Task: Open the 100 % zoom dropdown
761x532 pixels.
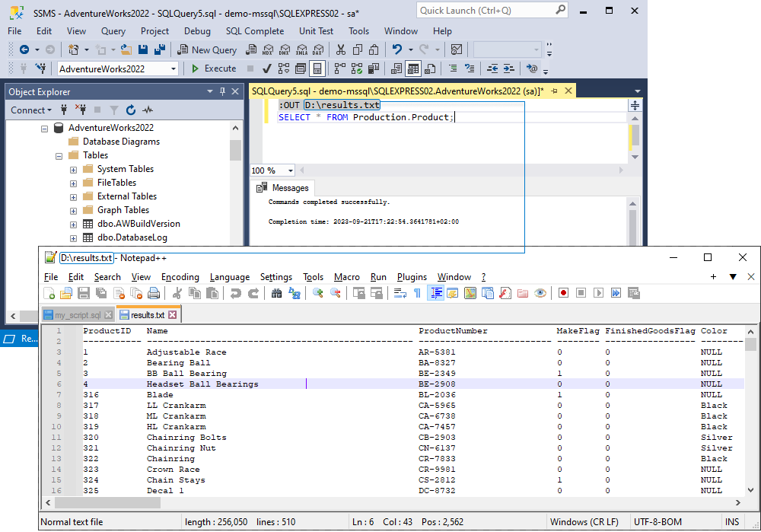Action: click(290, 170)
